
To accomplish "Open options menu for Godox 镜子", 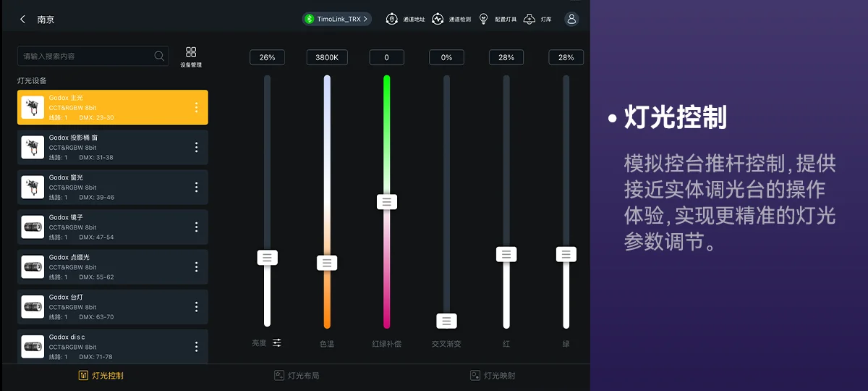I will 196,227.
